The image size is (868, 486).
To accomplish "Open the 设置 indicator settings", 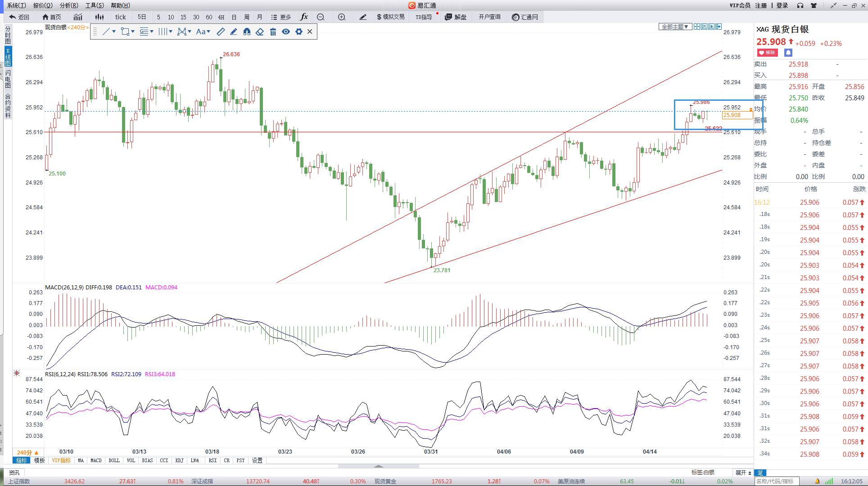I will [257, 460].
